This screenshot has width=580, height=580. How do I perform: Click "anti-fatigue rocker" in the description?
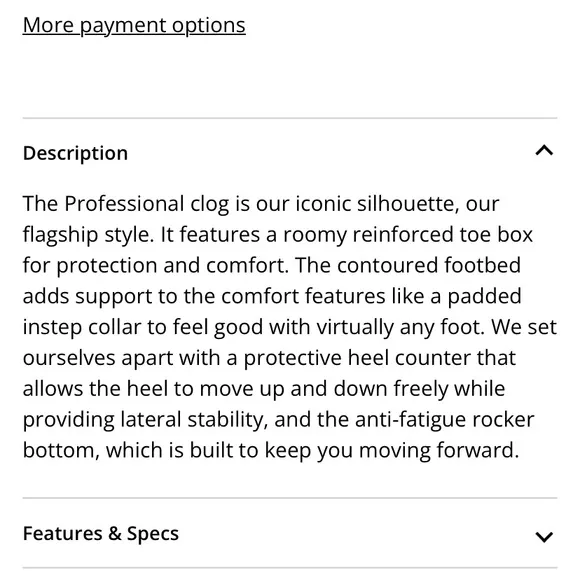pos(445,420)
